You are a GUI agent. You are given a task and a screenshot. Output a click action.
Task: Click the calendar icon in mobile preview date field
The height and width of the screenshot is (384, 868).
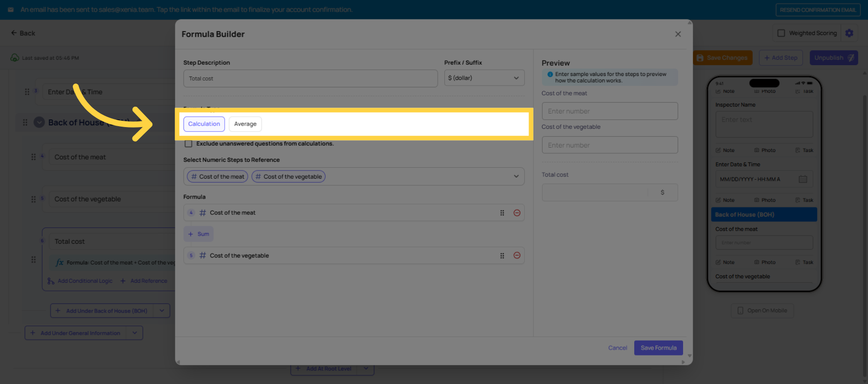(x=803, y=179)
